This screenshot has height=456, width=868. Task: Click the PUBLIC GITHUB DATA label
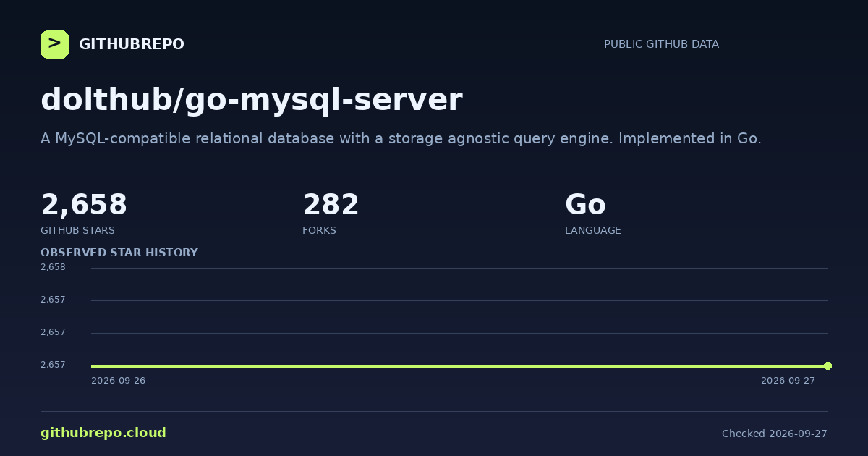tap(661, 44)
